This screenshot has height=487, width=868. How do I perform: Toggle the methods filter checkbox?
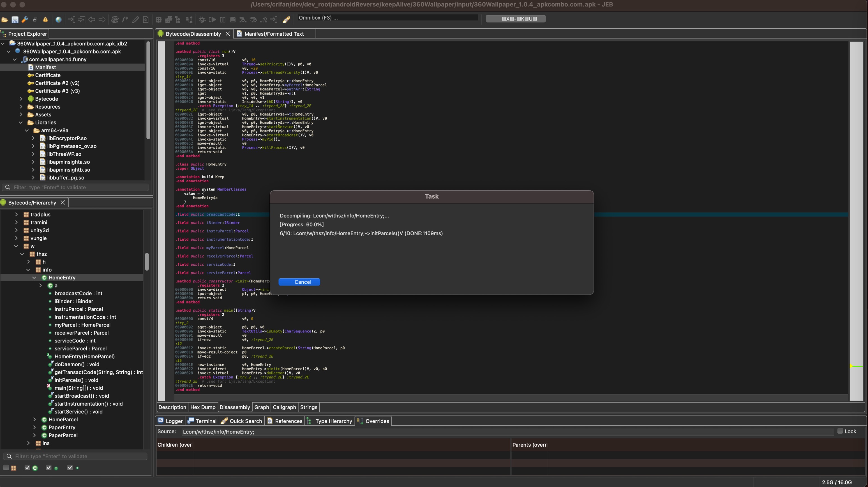49,467
